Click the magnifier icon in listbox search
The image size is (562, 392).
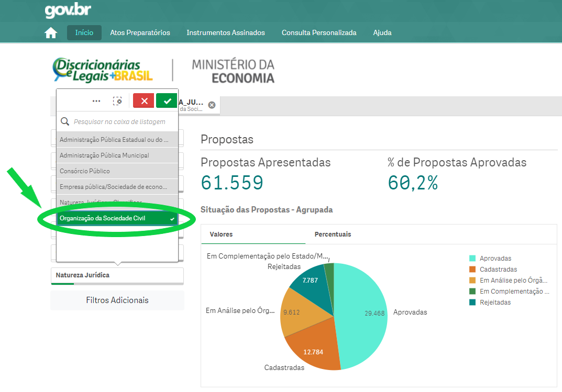(x=65, y=121)
